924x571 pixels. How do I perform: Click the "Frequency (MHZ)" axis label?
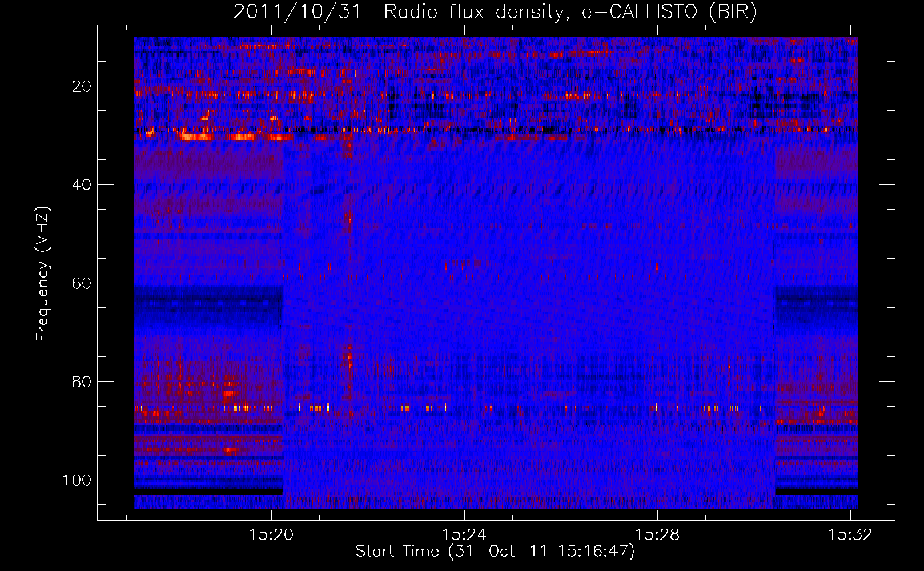[x=43, y=274]
